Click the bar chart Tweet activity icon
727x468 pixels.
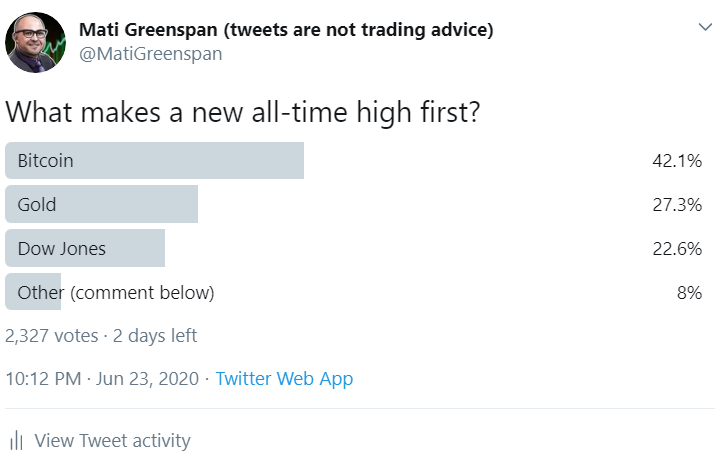coord(16,441)
